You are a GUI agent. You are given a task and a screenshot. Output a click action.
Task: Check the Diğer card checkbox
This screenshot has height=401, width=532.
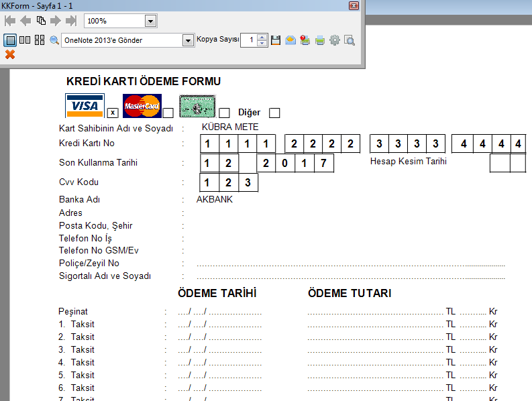274,113
